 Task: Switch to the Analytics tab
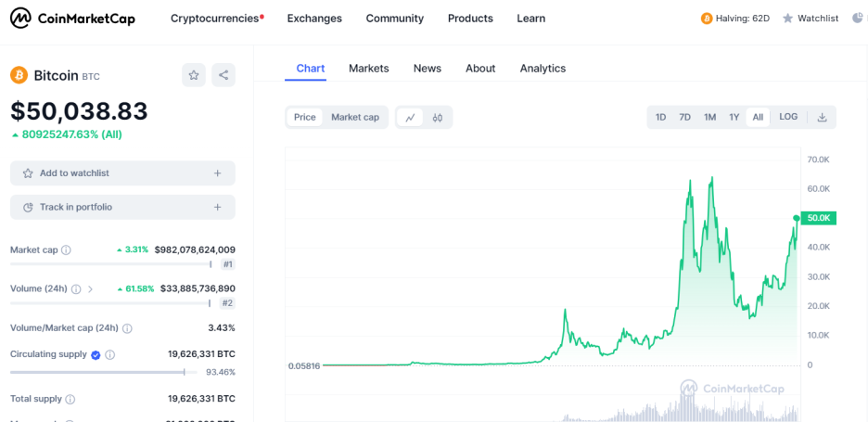click(x=543, y=68)
